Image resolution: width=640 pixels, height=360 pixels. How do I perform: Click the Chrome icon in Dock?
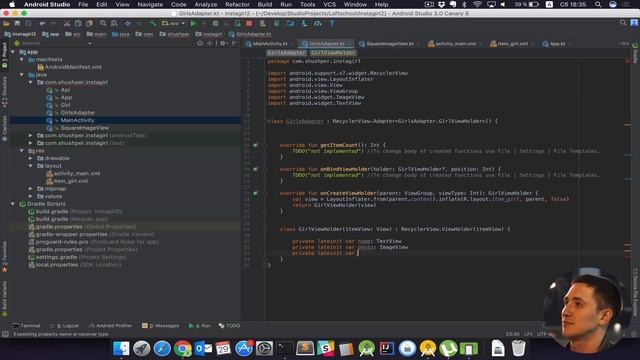point(182,349)
